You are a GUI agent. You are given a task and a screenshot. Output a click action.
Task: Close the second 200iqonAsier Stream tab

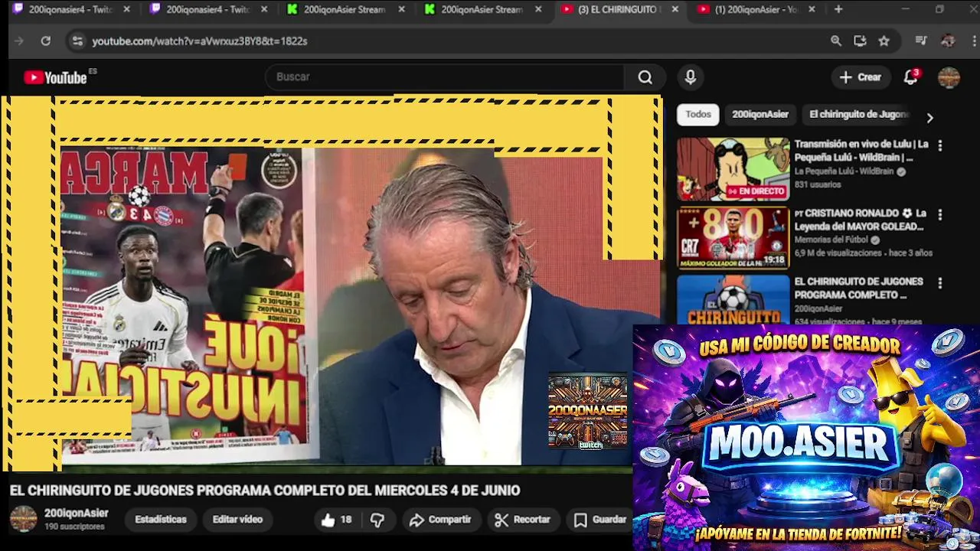pos(538,9)
